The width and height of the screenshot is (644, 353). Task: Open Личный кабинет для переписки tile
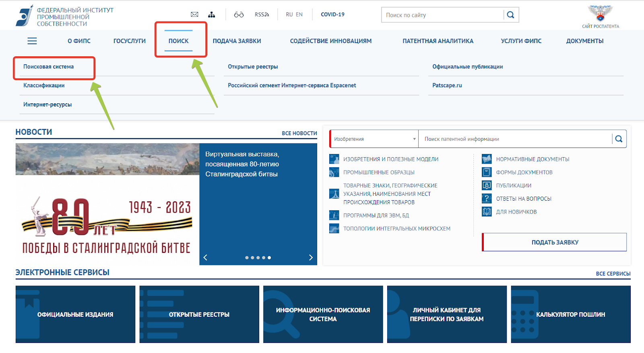point(447,314)
